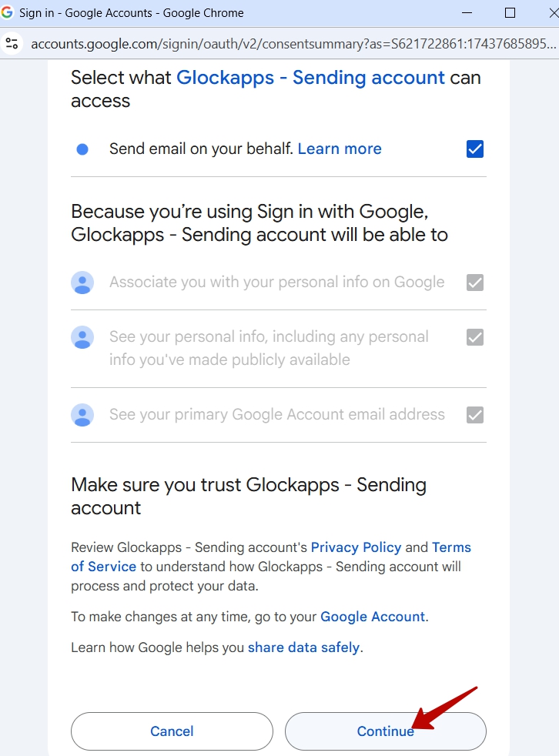Screen dimensions: 559x756
Task: Click the Google favicon in title bar
Action: [7, 12]
